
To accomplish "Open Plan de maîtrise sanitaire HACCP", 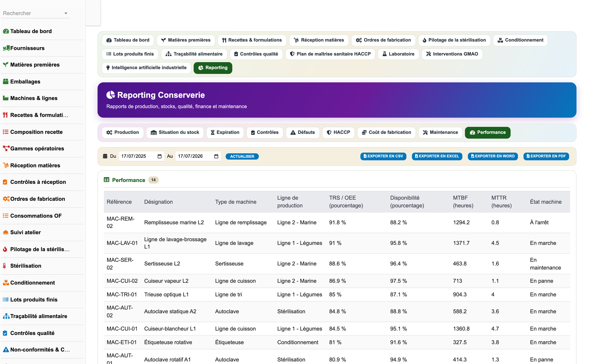I will [x=330, y=54].
